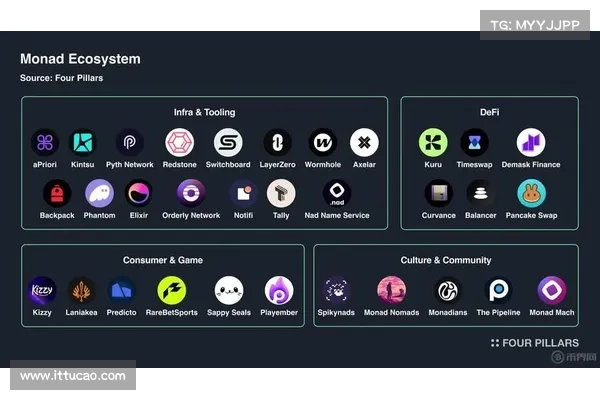Screen dimensions: 600x400
Task: Click the Pyth Network label
Action: point(130,165)
